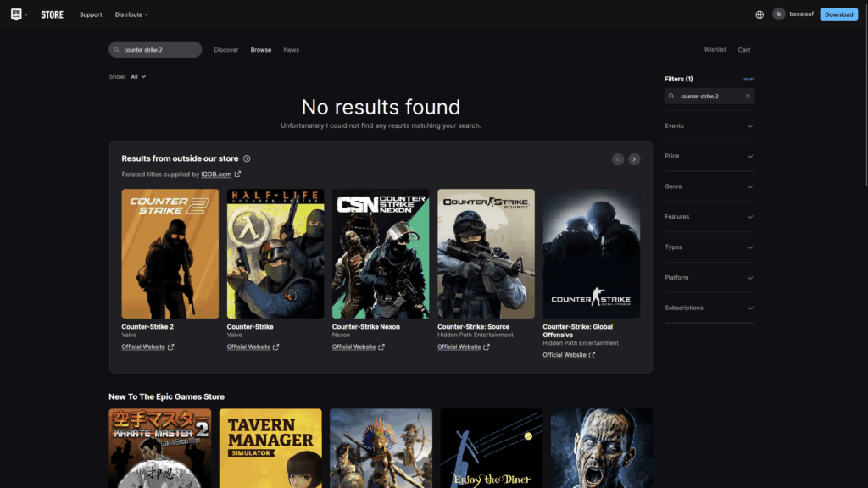Viewport: 868px width, 488px height.
Task: Open the screaming zombie face game tile
Action: click(x=602, y=449)
